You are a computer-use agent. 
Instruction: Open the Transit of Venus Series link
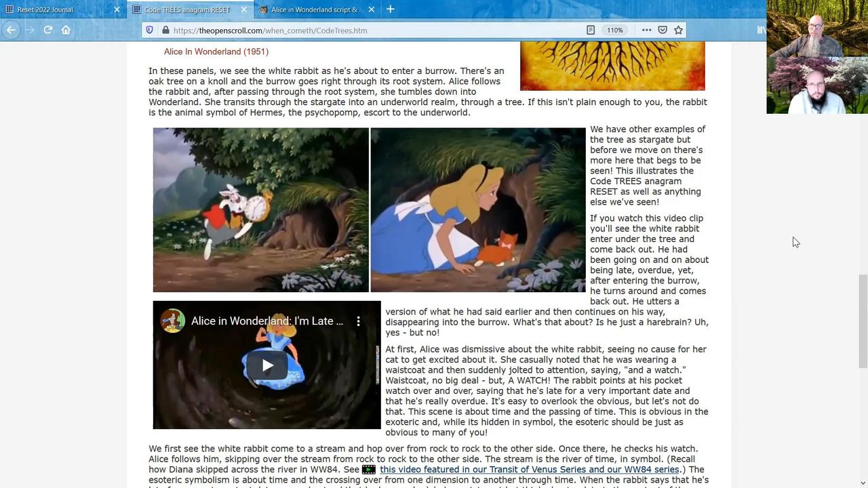coord(529,470)
